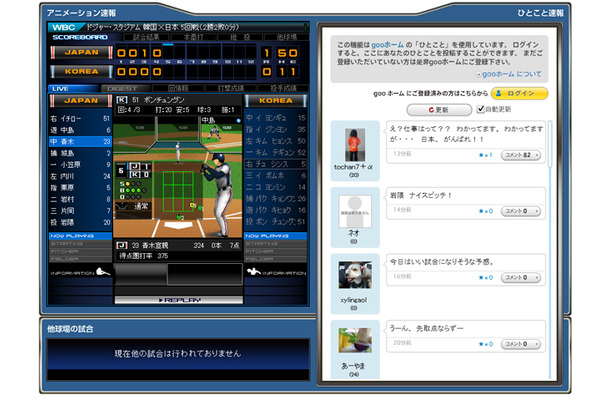
Task: Select Japan's STARTING lineup tab
Action: (x=81, y=244)
